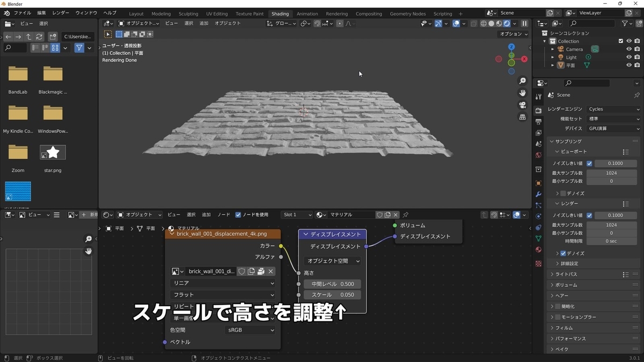644x362 pixels.
Task: Open node editor 追加 menu
Action: (206, 215)
